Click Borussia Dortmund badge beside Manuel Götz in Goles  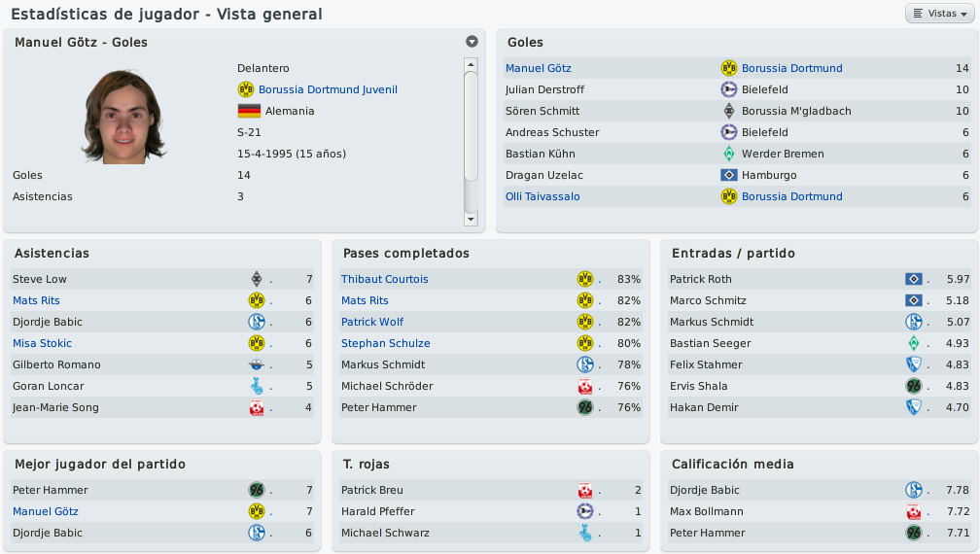pyautogui.click(x=729, y=68)
